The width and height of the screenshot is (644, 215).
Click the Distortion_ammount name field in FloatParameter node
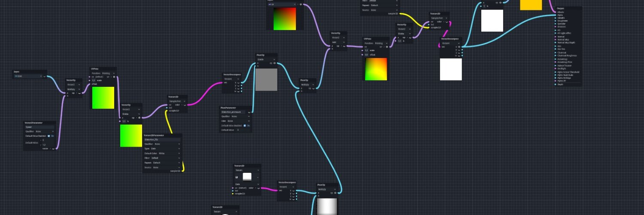coord(234,112)
